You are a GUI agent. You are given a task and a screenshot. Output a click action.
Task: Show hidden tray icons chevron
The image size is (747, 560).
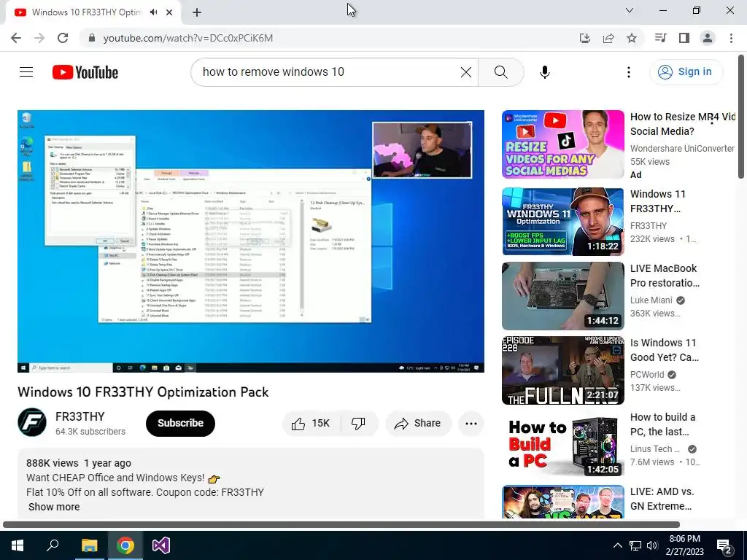click(x=617, y=545)
